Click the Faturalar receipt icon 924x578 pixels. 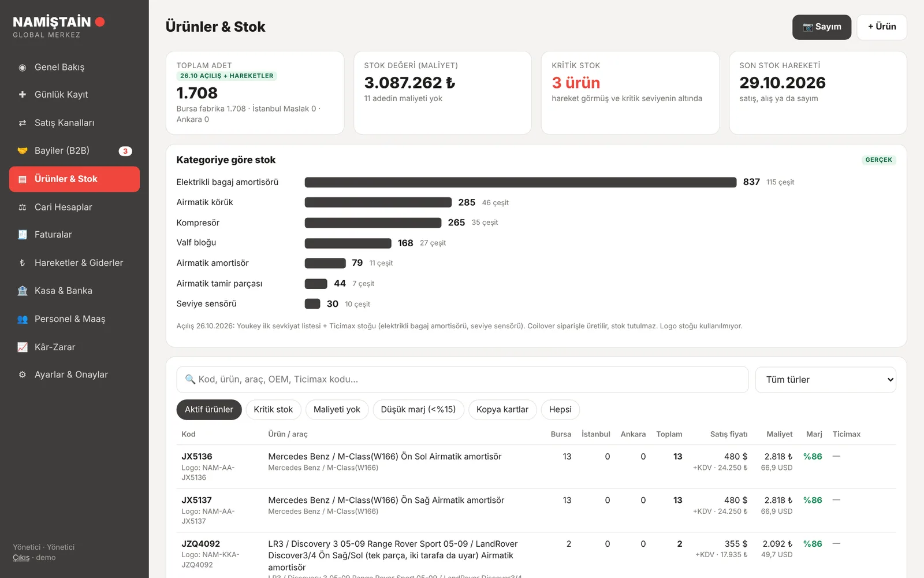(23, 235)
